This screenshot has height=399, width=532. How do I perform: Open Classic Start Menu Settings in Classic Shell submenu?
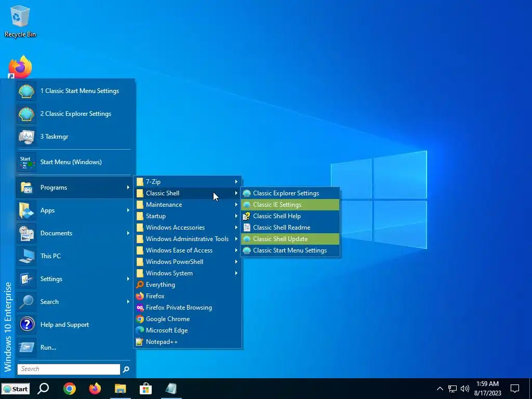coord(290,250)
